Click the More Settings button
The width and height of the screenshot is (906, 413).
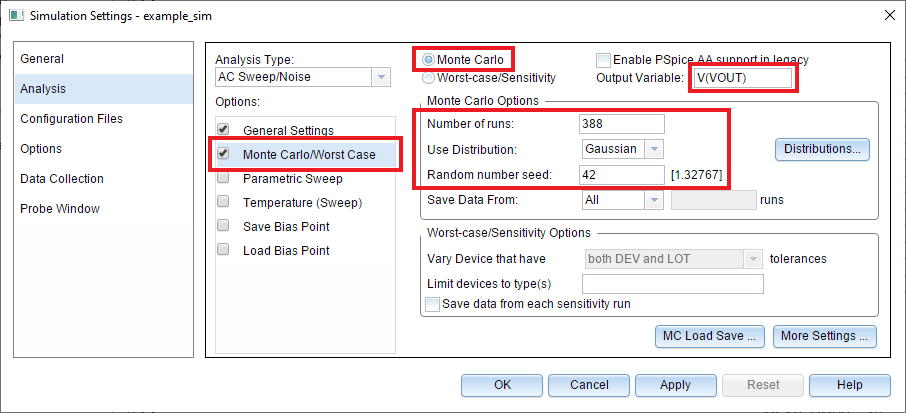825,336
